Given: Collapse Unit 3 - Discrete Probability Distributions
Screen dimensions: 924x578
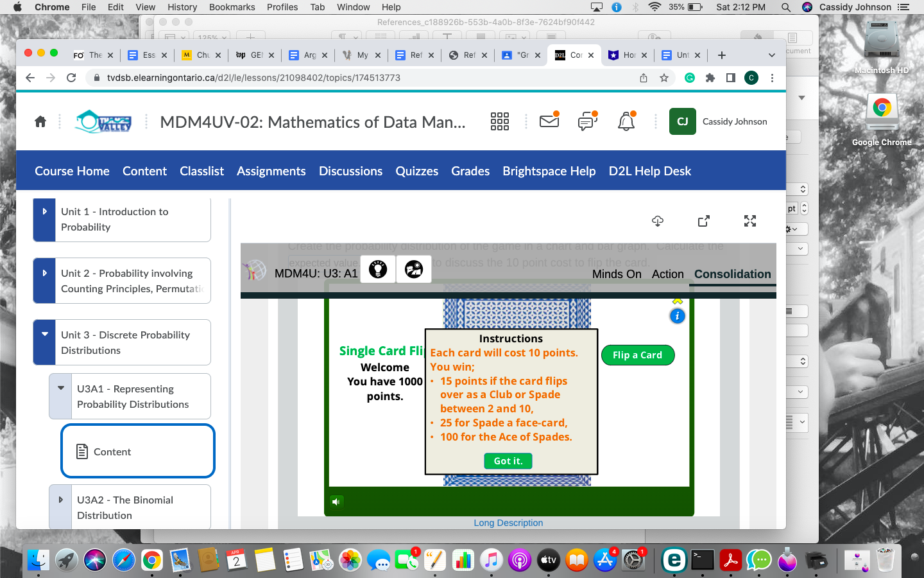Looking at the screenshot, I should pos(44,335).
